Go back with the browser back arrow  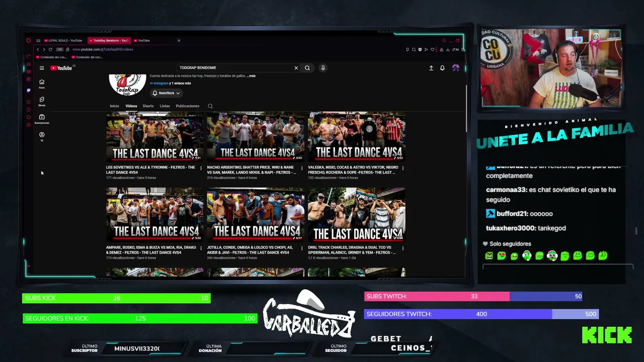tap(38, 49)
